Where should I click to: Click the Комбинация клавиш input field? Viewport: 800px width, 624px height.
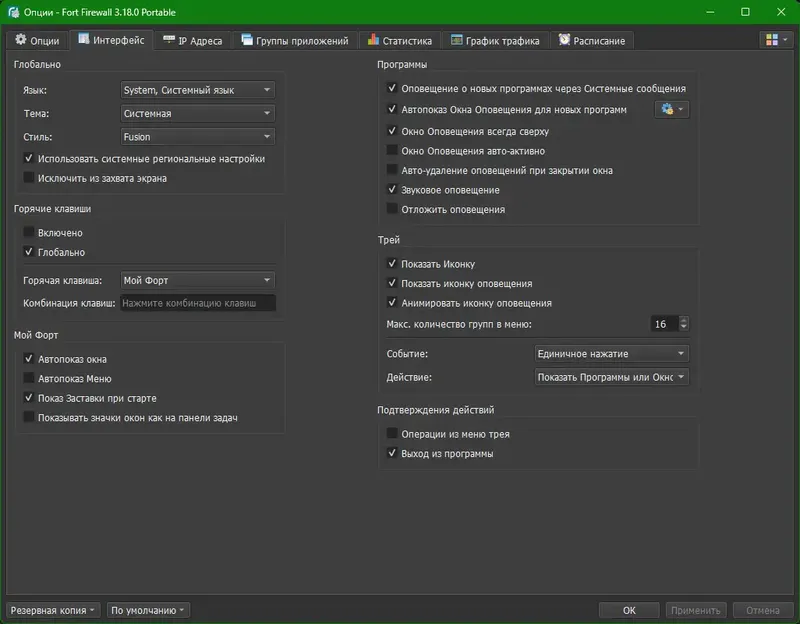(x=196, y=302)
